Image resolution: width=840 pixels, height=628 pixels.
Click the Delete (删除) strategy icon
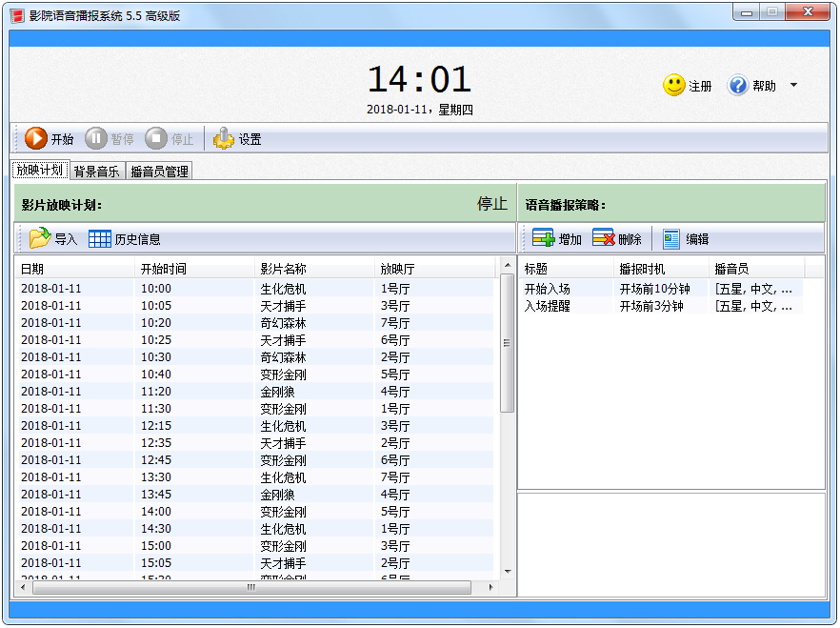[604, 239]
